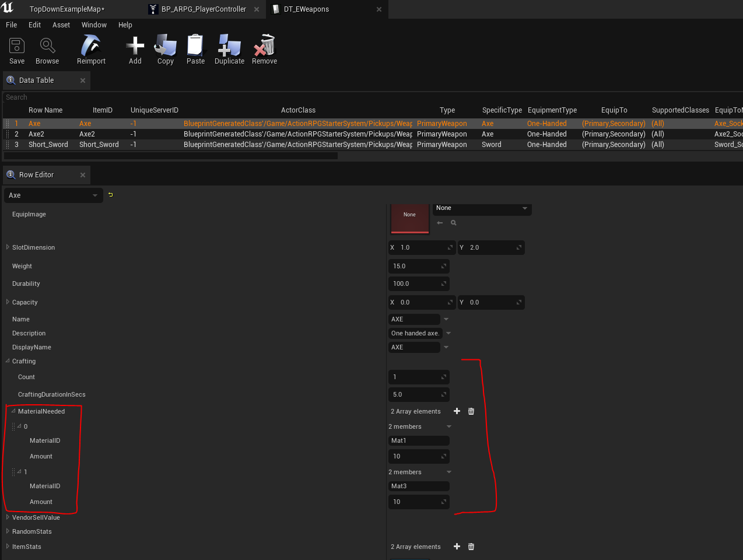
Task: Open the Help menu
Action: tap(125, 25)
